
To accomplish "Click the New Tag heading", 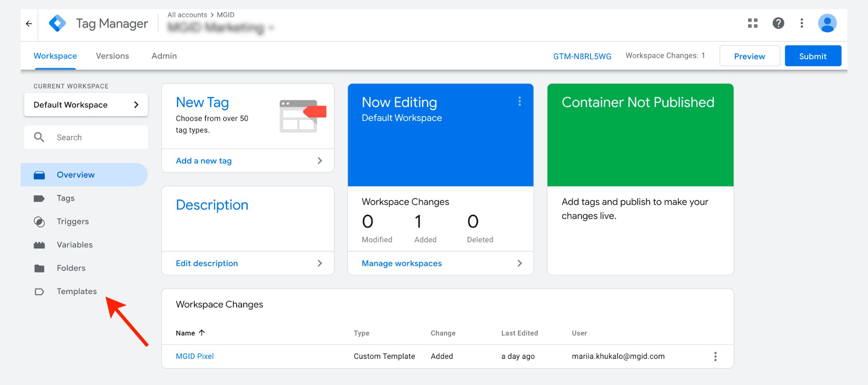I will point(202,102).
